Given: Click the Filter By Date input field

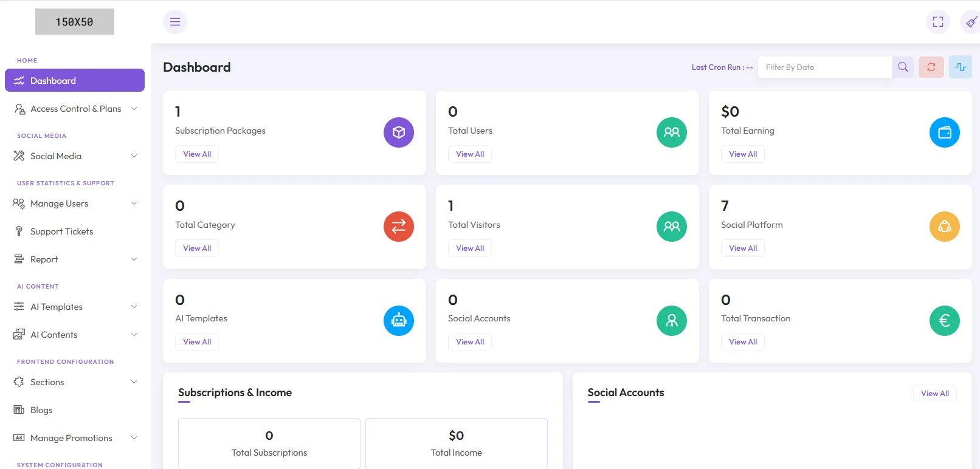Looking at the screenshot, I should coord(824,67).
